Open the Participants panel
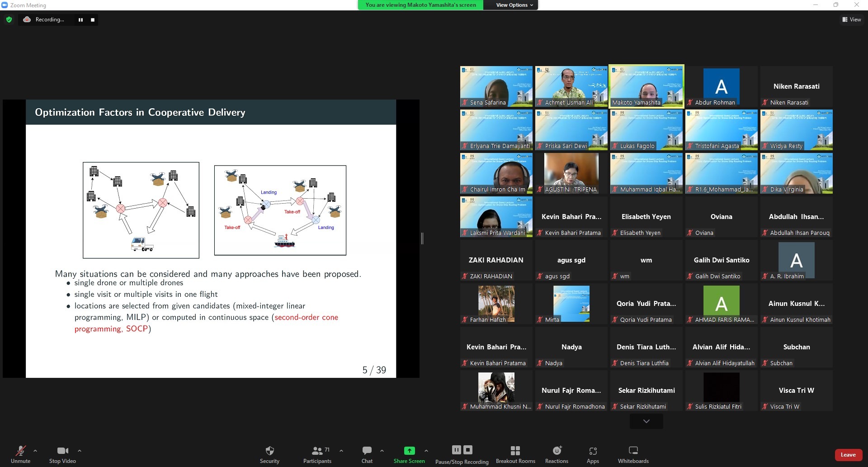Image resolution: width=868 pixels, height=467 pixels. [317, 451]
